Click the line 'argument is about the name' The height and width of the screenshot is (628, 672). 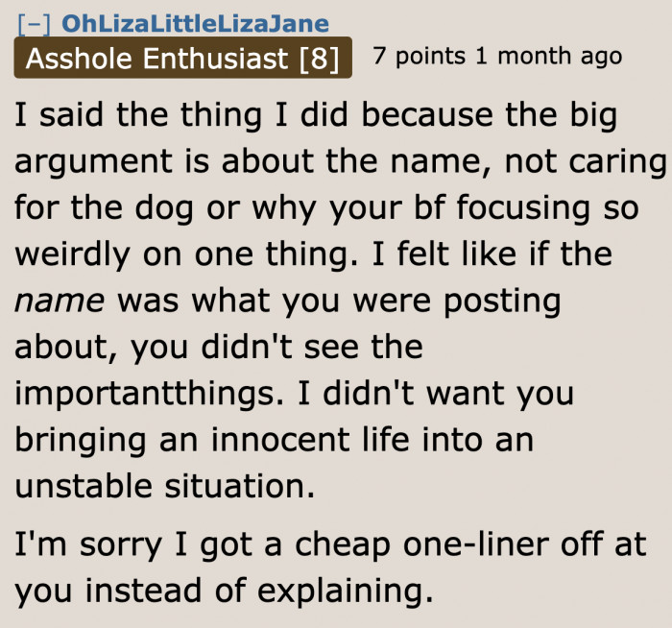[x=340, y=163]
